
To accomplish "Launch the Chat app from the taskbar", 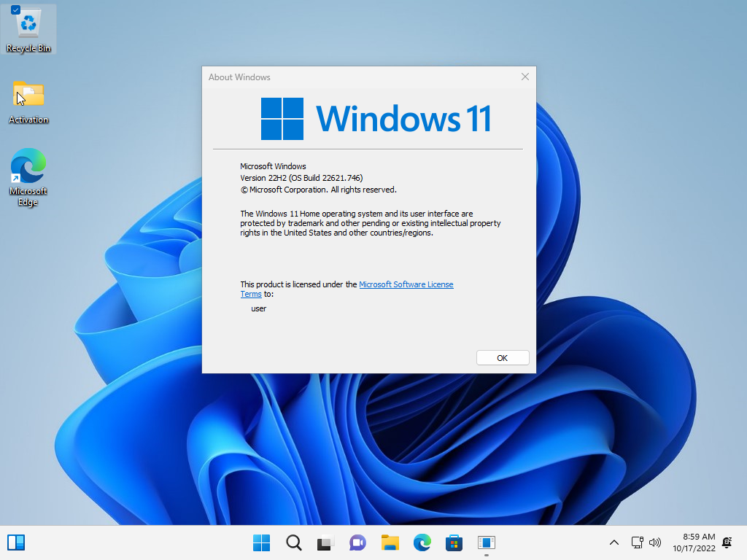I will pos(357,542).
